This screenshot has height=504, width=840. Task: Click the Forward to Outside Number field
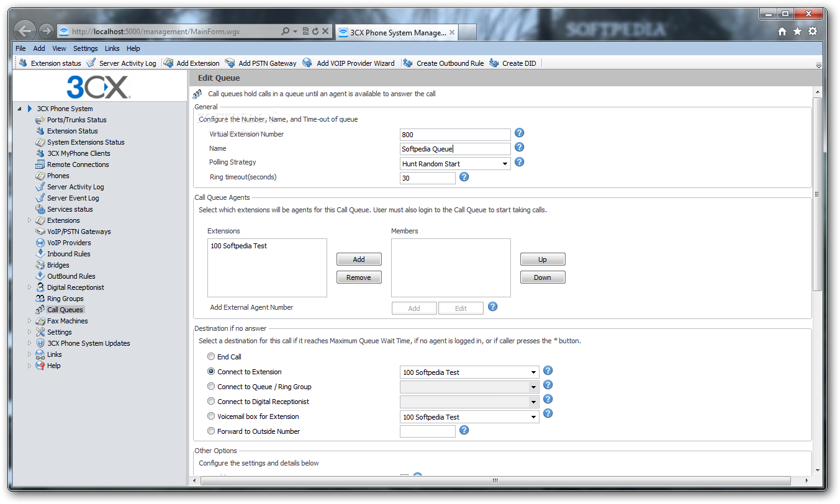pyautogui.click(x=428, y=431)
